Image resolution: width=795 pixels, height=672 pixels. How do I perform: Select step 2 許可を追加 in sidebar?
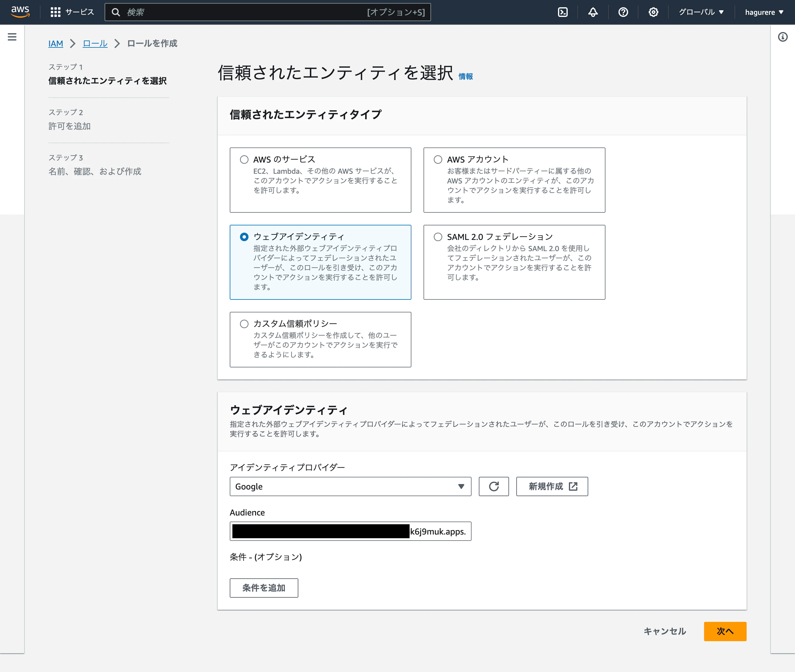coord(69,126)
